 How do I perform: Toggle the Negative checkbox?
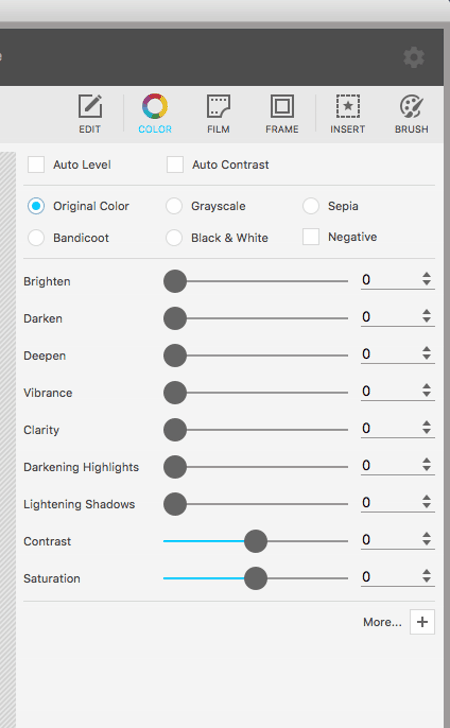[x=311, y=237]
